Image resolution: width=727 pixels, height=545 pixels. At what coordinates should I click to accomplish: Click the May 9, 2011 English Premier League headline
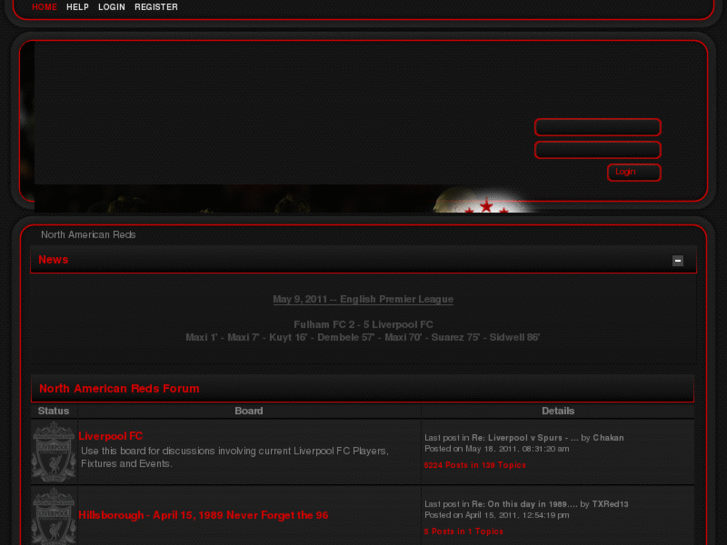click(x=363, y=299)
